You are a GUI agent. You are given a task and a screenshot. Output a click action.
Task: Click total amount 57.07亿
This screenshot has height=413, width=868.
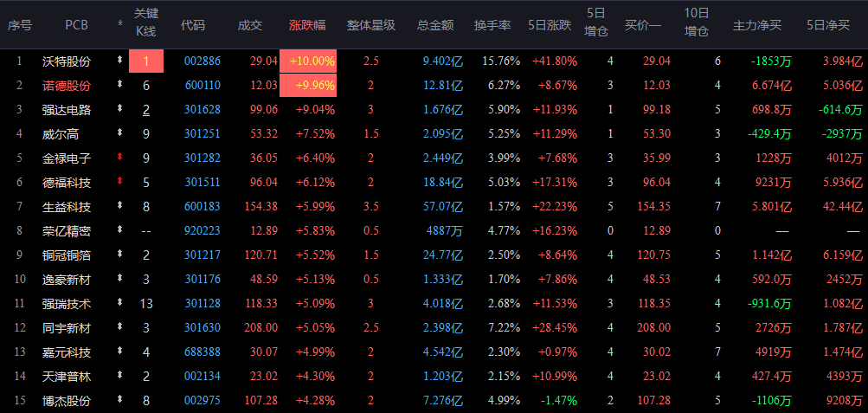point(443,207)
